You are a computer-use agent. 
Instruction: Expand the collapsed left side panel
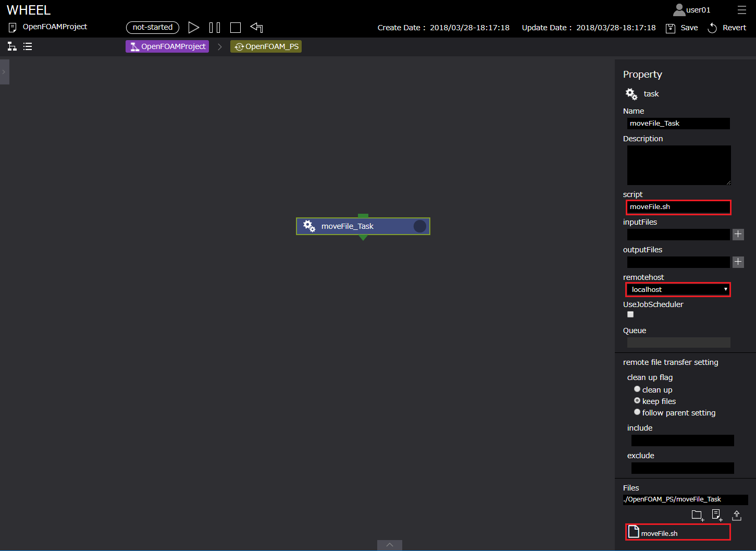point(4,72)
